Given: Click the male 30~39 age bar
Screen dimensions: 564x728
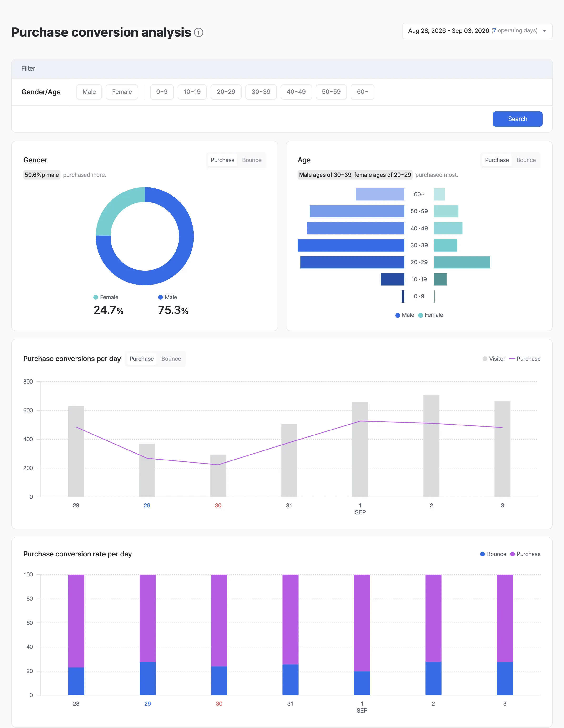Looking at the screenshot, I should pyautogui.click(x=351, y=245).
